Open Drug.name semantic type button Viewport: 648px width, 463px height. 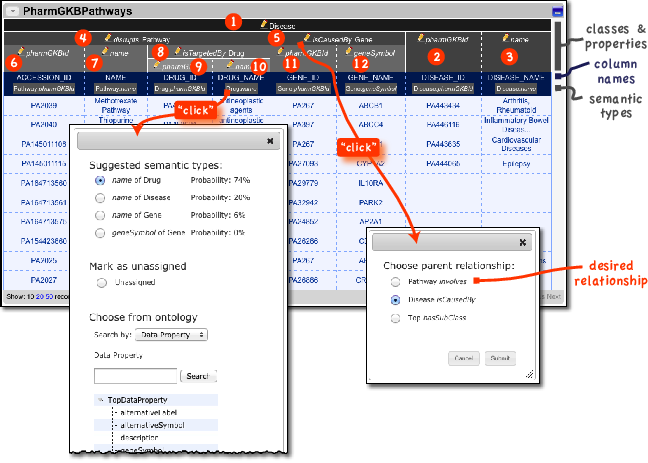pos(241,89)
